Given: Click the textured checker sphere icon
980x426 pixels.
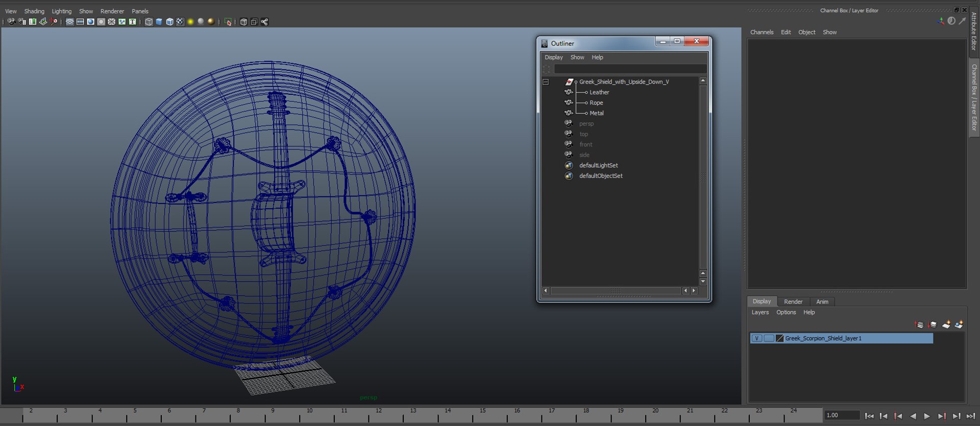Looking at the screenshot, I should point(180,22).
